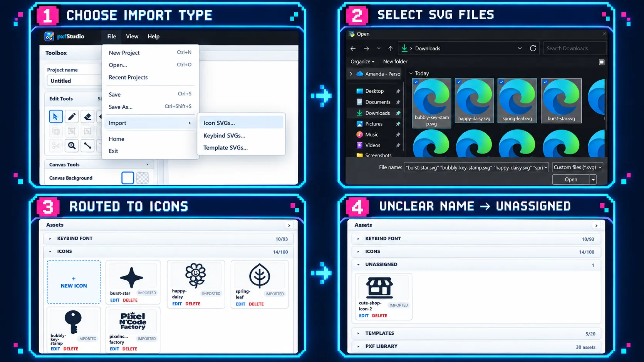This screenshot has height=362, width=644.
Task: Open Screenshots folder in the sidebar
Action: (x=378, y=155)
